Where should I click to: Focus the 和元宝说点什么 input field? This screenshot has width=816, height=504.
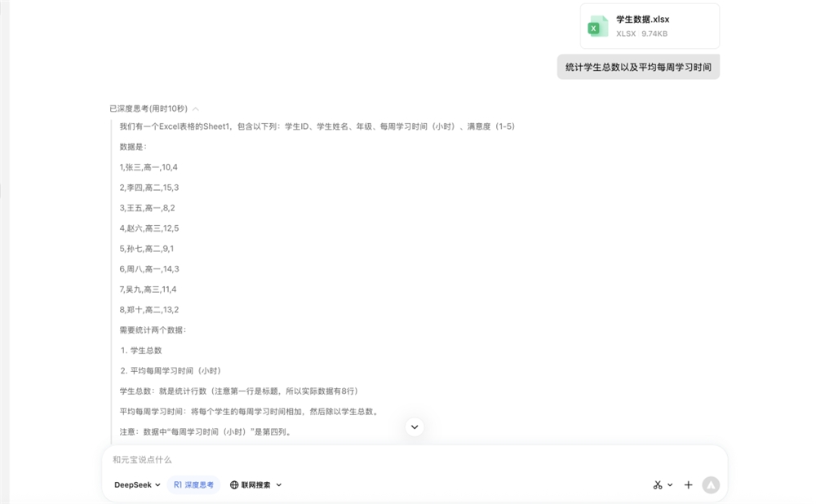coord(415,460)
